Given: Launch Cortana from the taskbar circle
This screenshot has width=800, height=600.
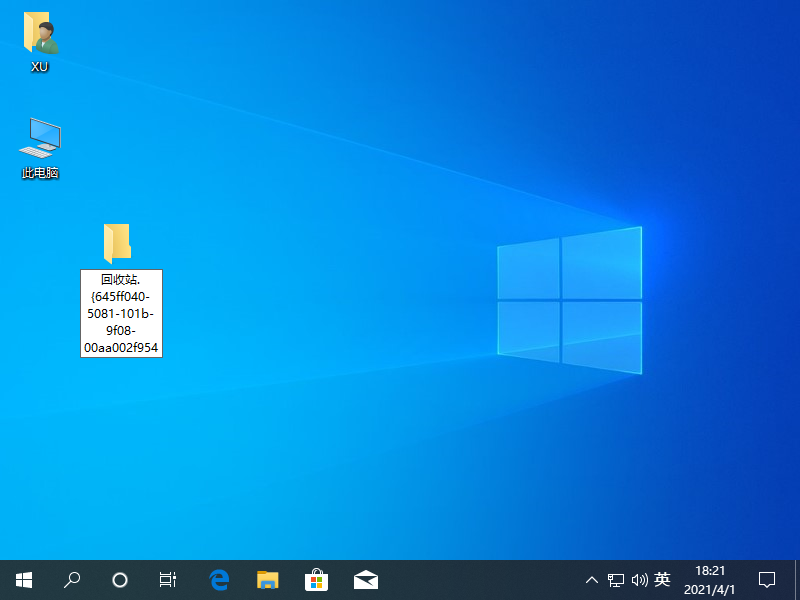Looking at the screenshot, I should (120, 579).
